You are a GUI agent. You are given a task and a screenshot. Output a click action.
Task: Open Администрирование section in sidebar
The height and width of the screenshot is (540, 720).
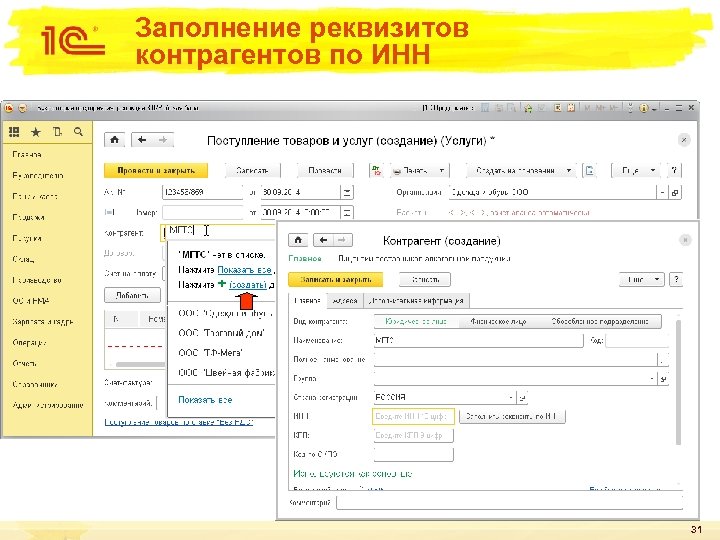pyautogui.click(x=48, y=405)
